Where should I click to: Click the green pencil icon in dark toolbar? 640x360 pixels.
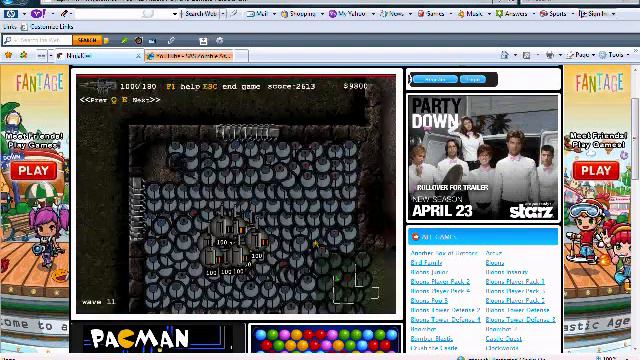tap(124, 40)
